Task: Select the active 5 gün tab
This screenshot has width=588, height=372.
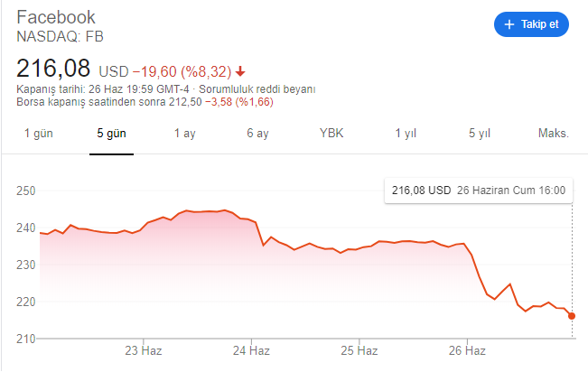Action: [x=112, y=133]
